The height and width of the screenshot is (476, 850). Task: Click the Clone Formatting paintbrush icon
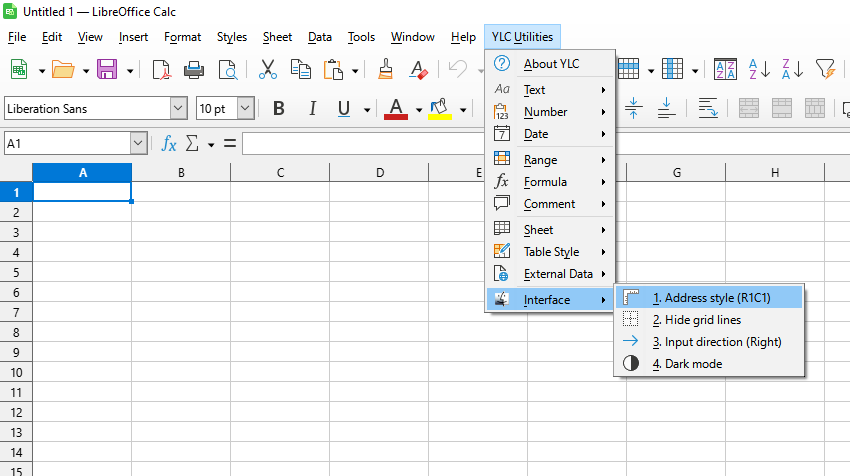[x=385, y=69]
